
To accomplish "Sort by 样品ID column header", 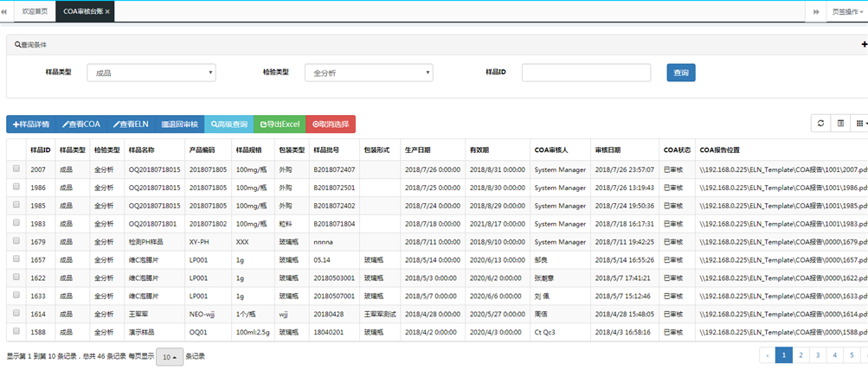I will [41, 150].
